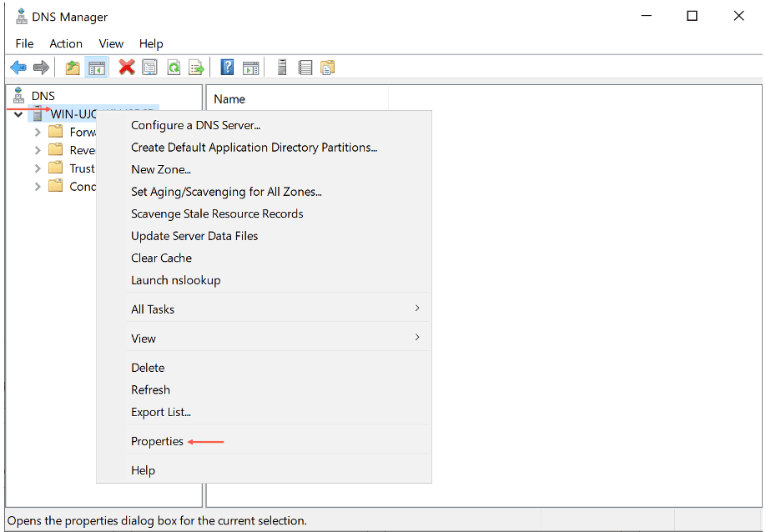
Task: Click the New Server icon in the toolbar
Action: pos(282,68)
